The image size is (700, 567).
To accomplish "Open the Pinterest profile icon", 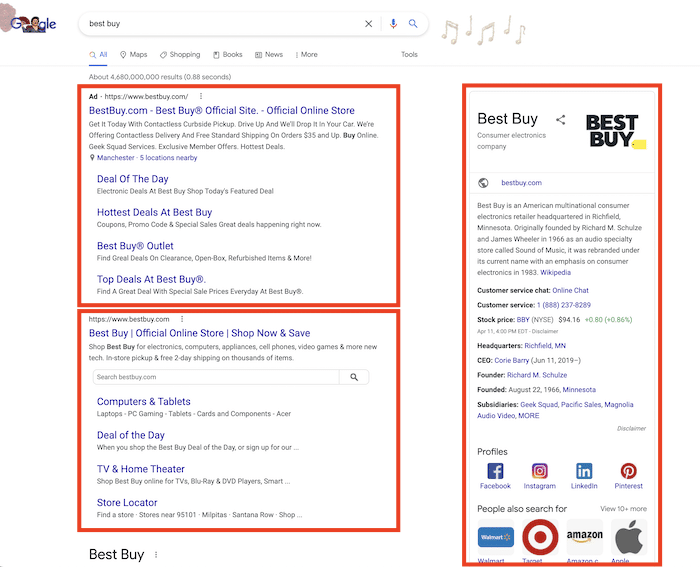I will click(629, 471).
